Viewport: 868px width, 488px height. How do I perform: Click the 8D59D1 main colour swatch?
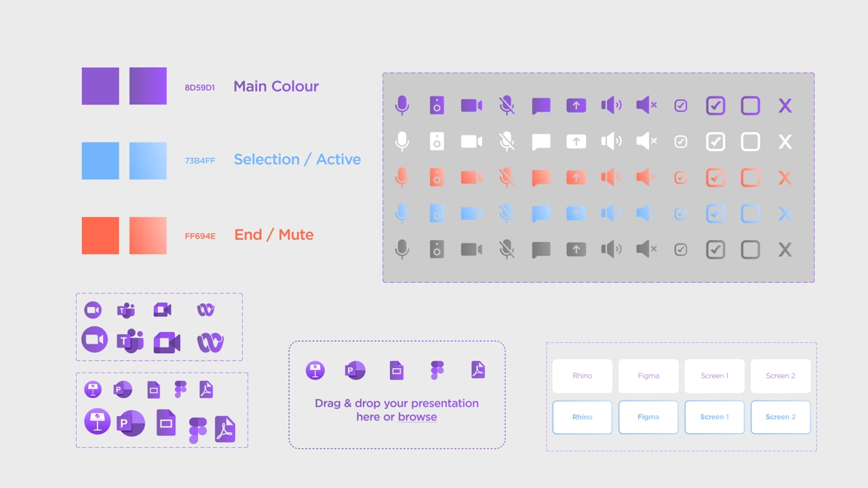pos(100,86)
